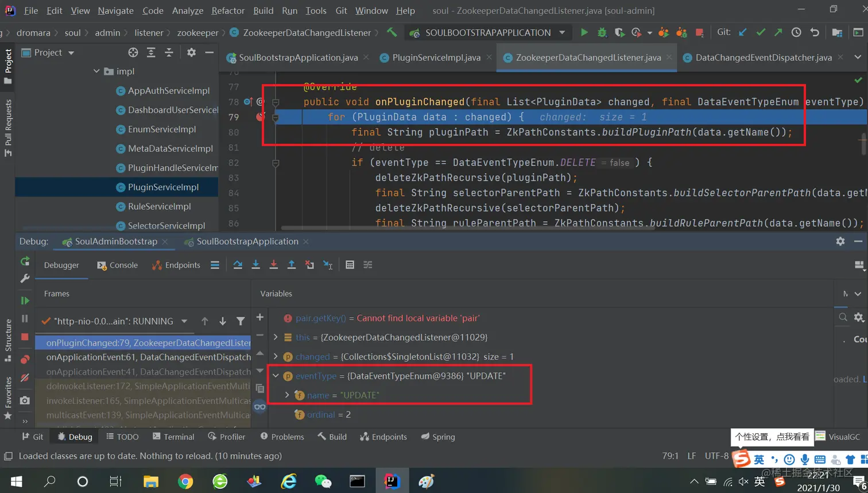
Task: Open the Navigate menu
Action: pyautogui.click(x=115, y=10)
